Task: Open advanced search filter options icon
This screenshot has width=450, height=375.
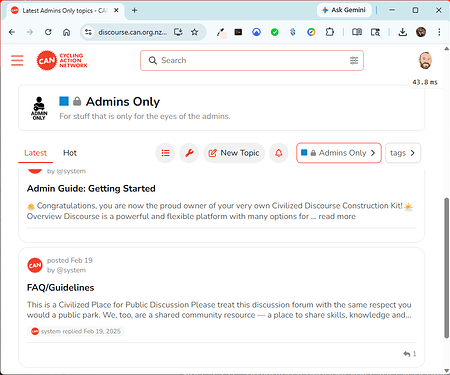Action: coord(354,60)
